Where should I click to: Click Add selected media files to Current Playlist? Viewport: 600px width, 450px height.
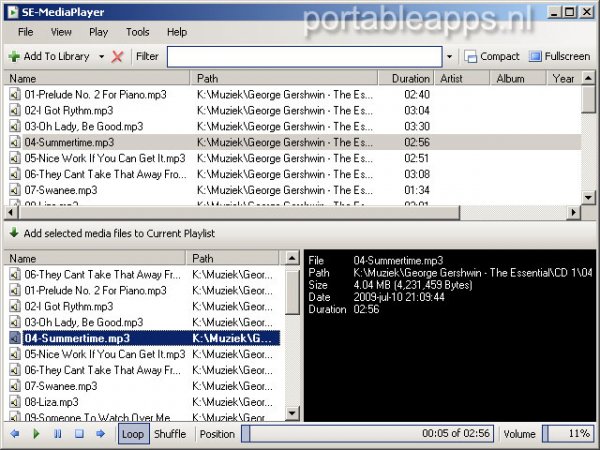pos(120,233)
